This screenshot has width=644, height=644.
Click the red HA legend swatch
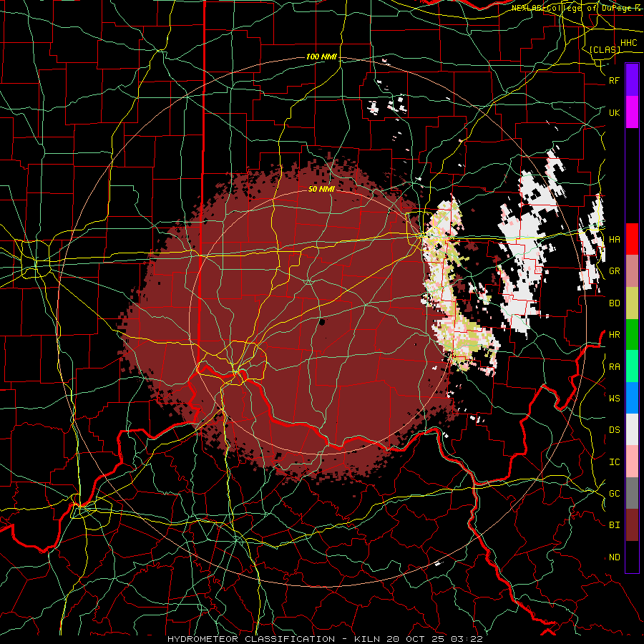coord(632,239)
